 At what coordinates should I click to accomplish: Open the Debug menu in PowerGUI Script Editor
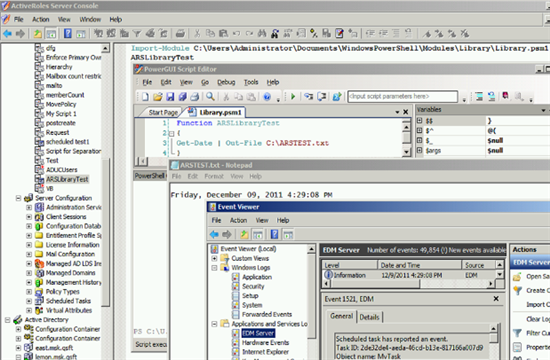[x=226, y=82]
